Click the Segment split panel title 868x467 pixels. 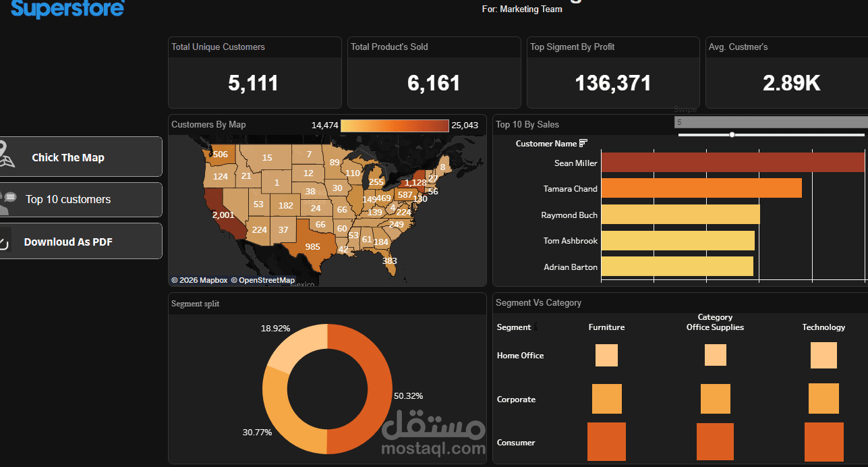click(x=195, y=304)
